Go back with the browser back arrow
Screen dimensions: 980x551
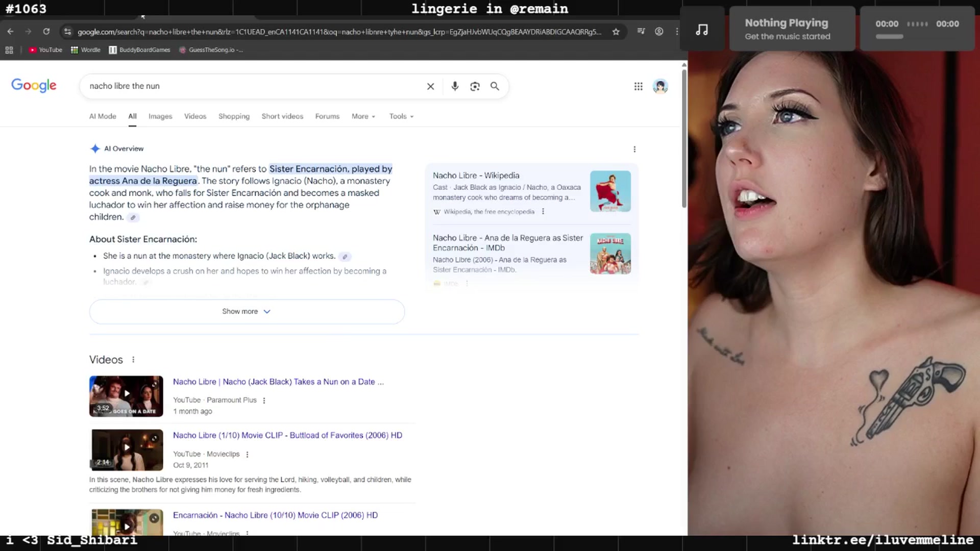pos(11,32)
